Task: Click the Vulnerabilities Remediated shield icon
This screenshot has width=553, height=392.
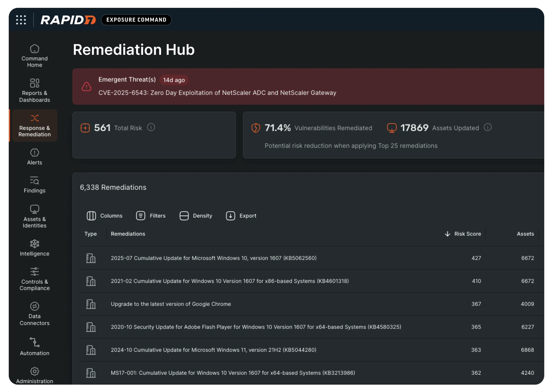Action: click(255, 128)
